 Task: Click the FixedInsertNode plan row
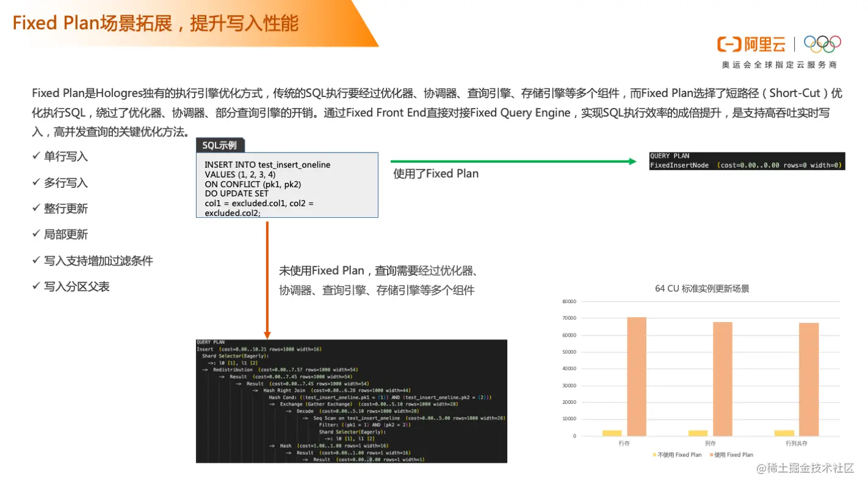(746, 165)
